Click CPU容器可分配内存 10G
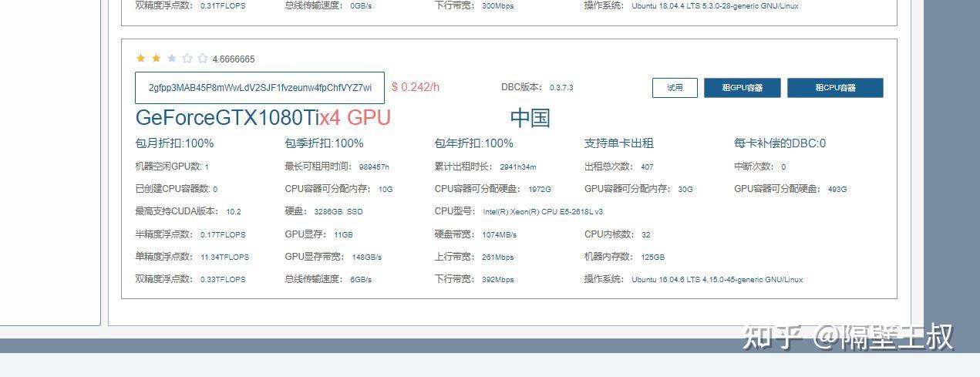The width and height of the screenshot is (980, 377). pyautogui.click(x=338, y=189)
